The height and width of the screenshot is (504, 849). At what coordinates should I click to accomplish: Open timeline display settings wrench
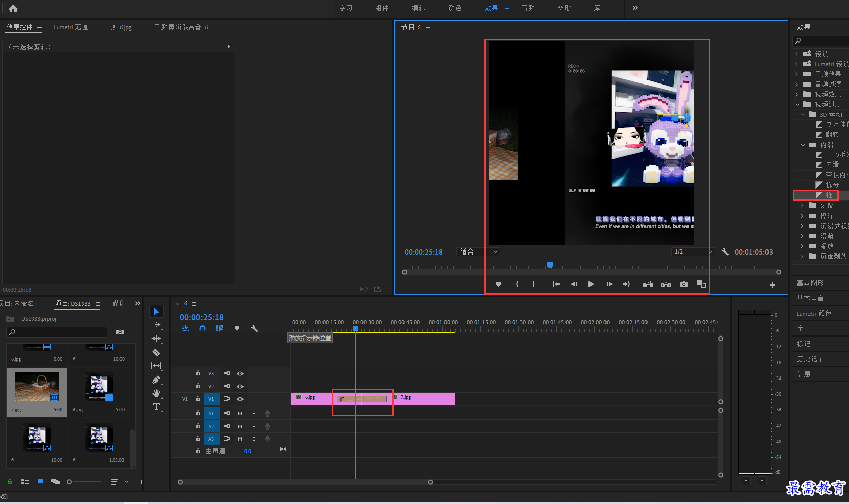(x=254, y=328)
